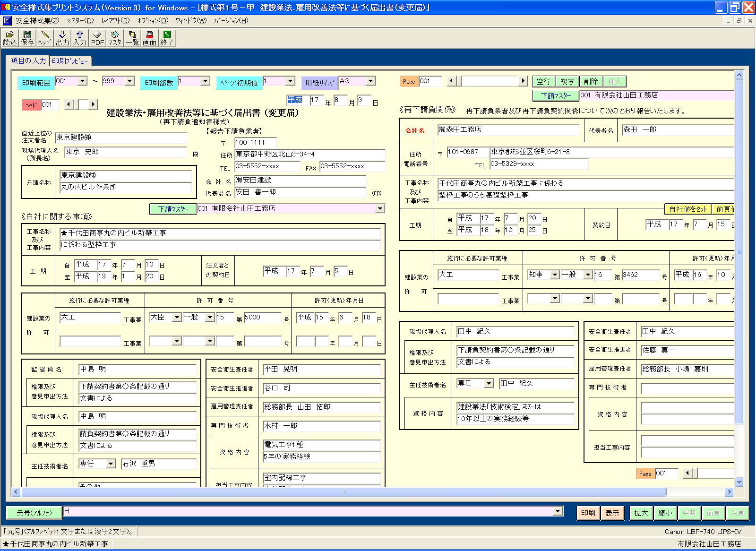This screenshot has height=551, width=756.
Task: Click the 印刷 print button at bottom
Action: [588, 513]
